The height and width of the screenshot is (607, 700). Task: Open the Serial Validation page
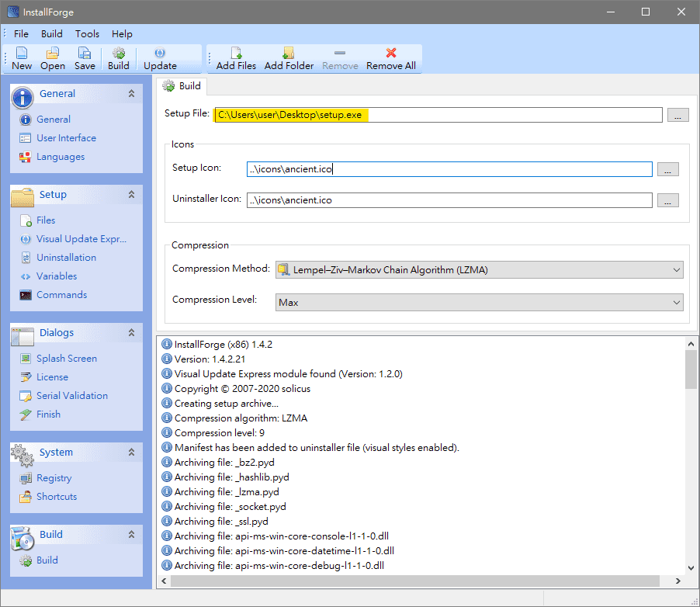click(x=72, y=396)
